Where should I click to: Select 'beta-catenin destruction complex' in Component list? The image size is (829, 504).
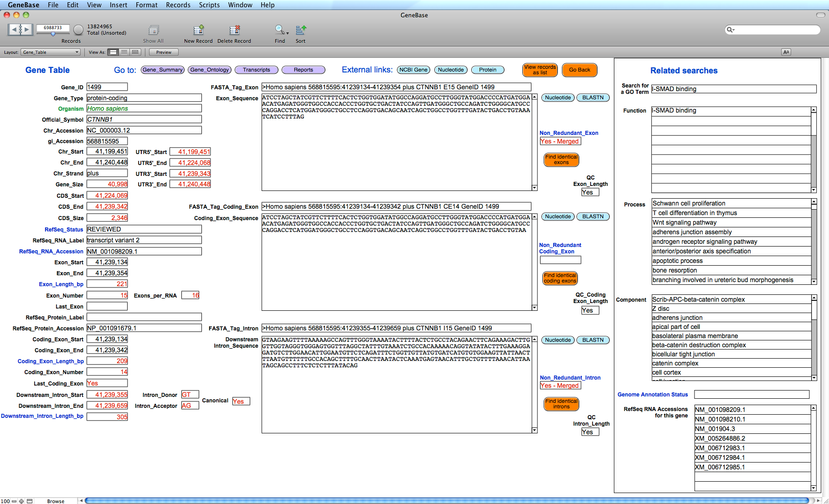click(x=731, y=345)
